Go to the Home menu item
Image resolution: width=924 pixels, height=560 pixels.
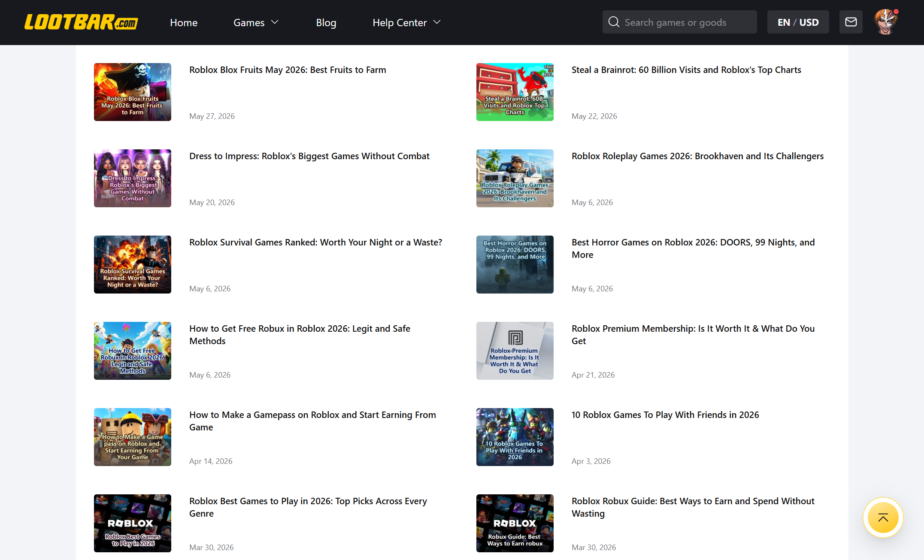tap(184, 22)
